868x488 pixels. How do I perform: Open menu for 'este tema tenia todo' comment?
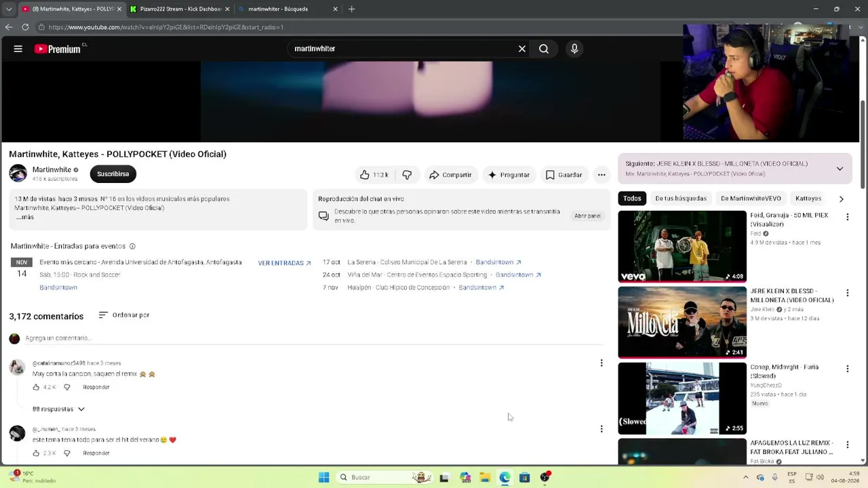pos(601,429)
